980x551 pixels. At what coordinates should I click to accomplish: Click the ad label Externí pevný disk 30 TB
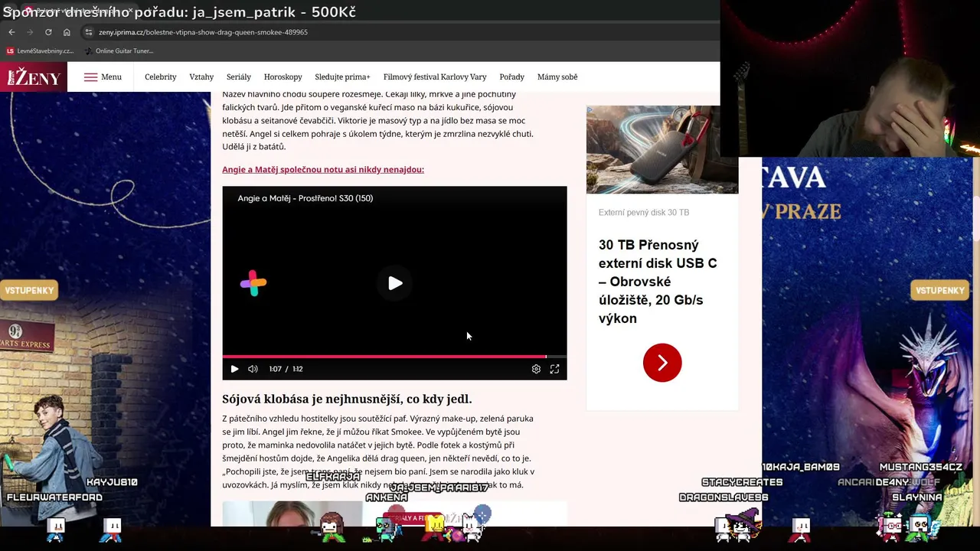[x=644, y=212]
